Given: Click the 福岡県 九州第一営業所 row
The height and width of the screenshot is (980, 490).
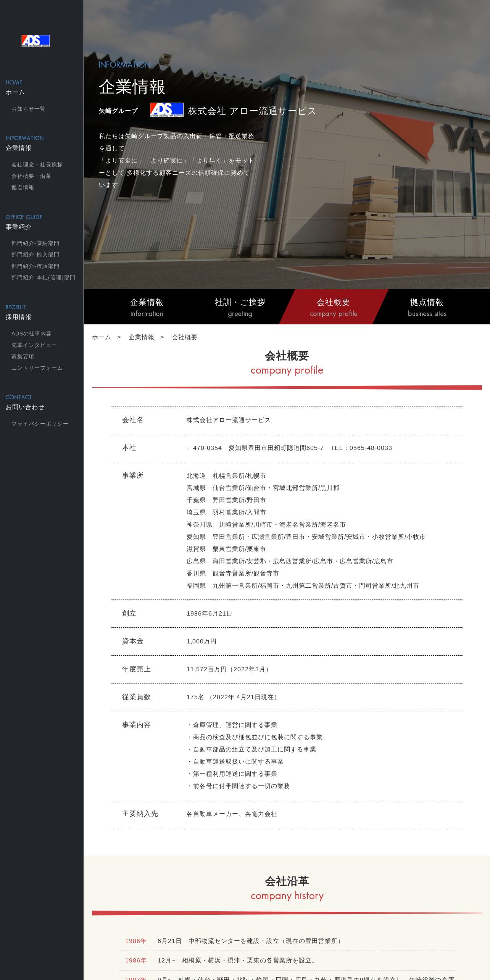Looking at the screenshot, I should pos(303,586).
